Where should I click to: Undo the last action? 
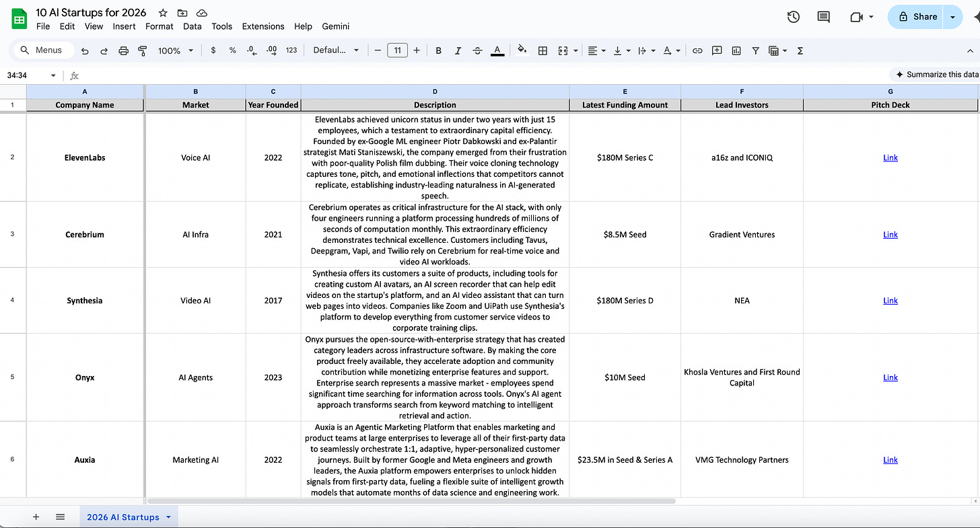[x=85, y=50]
